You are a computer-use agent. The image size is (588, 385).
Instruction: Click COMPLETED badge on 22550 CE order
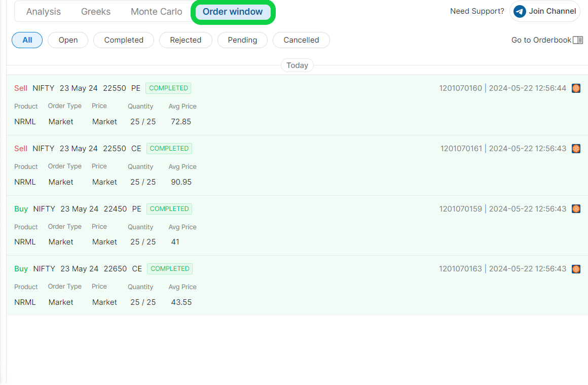[169, 149]
